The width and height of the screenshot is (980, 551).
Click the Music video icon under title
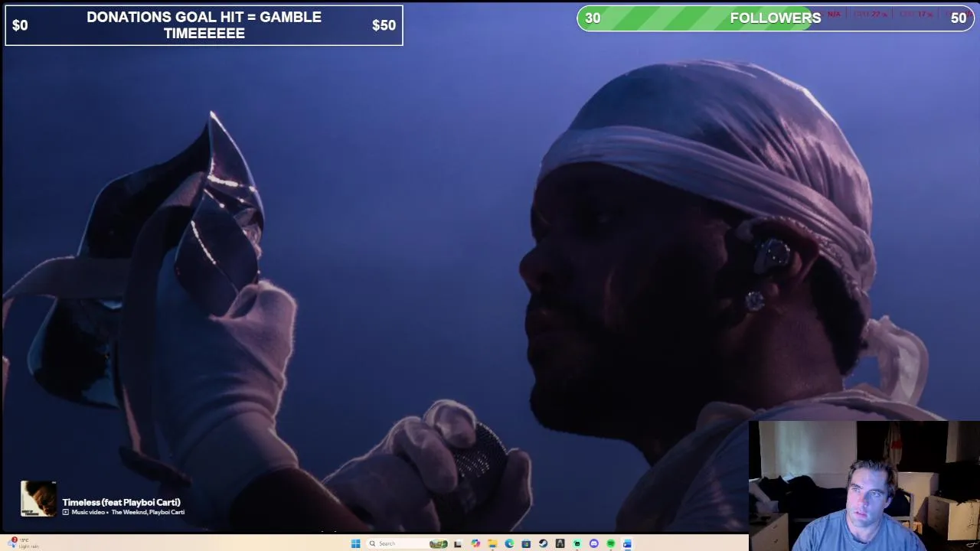(x=66, y=512)
